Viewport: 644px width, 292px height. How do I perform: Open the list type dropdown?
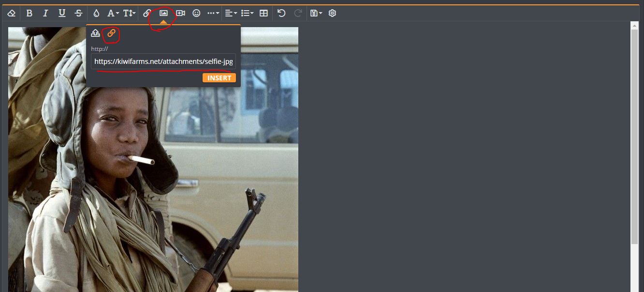[x=247, y=14]
